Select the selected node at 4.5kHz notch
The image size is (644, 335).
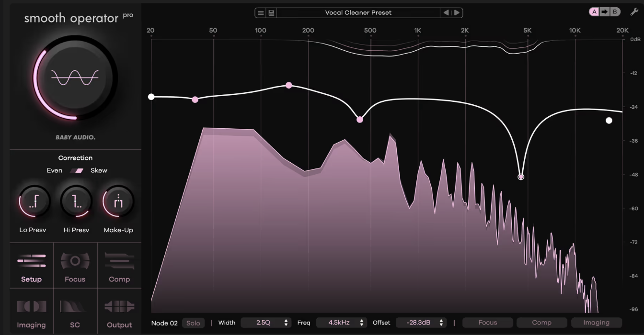point(521,177)
